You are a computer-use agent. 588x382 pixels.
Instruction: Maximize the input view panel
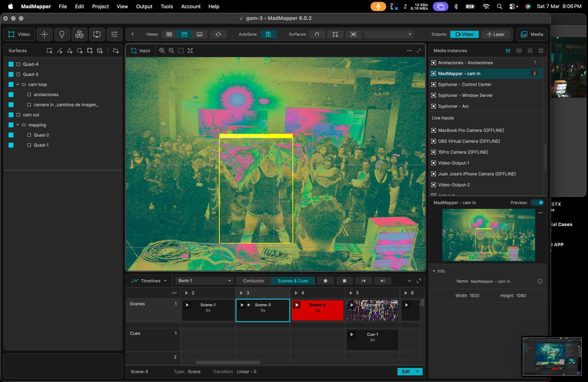(x=419, y=51)
